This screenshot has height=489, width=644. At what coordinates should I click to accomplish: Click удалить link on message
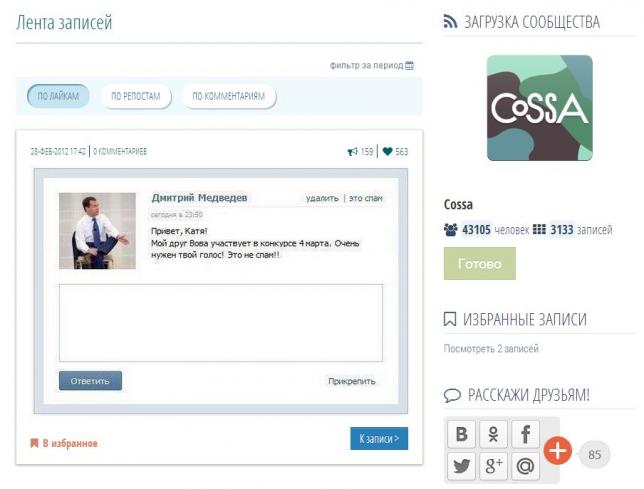pyautogui.click(x=322, y=198)
